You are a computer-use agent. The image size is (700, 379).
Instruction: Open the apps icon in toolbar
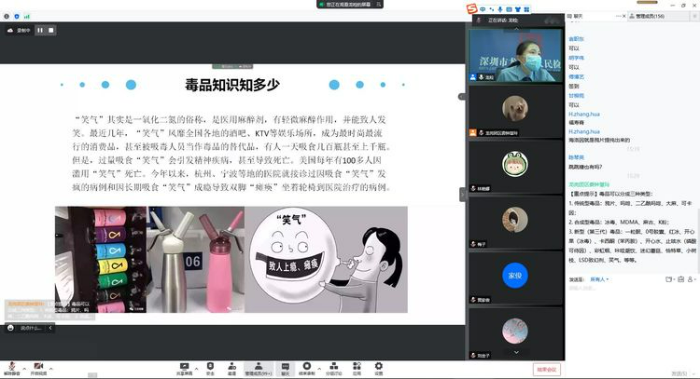(357, 368)
